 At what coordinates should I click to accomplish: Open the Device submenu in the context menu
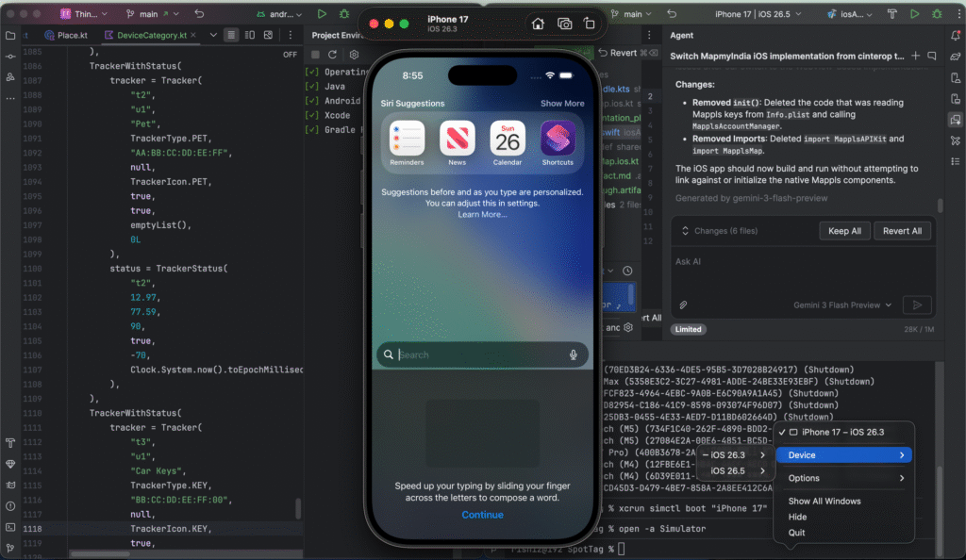[x=843, y=454]
